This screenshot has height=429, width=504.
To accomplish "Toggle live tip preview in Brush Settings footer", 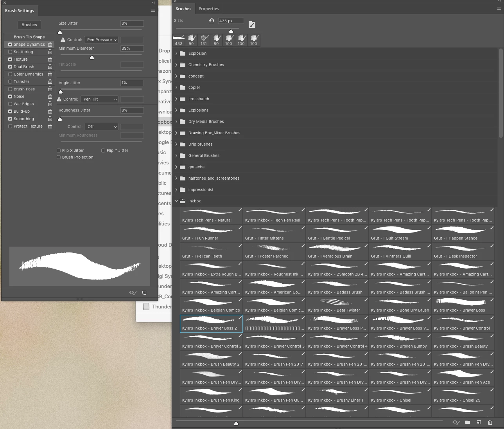I will point(133,293).
